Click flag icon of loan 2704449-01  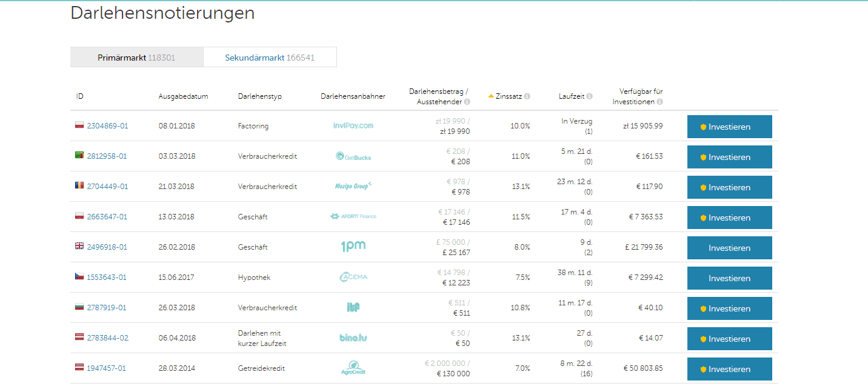79,186
